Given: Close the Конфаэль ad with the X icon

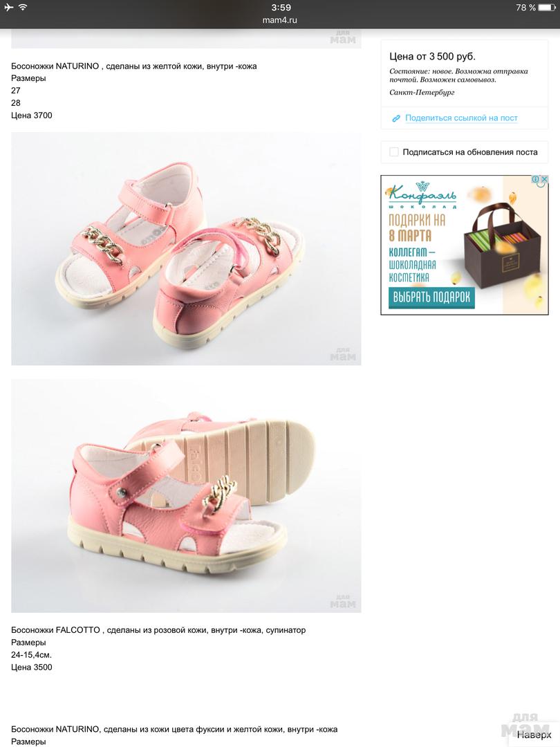Looking at the screenshot, I should tap(544, 179).
